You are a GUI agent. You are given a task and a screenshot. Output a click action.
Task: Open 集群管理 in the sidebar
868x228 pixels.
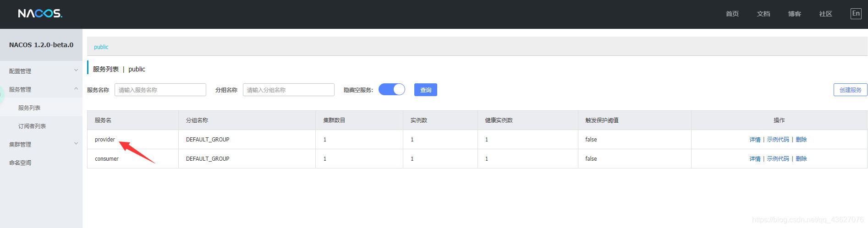(20, 144)
